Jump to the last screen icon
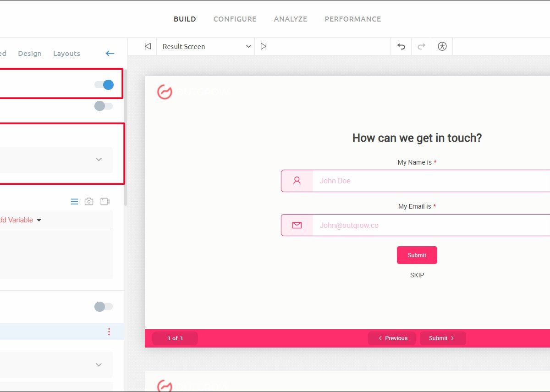 [264, 46]
